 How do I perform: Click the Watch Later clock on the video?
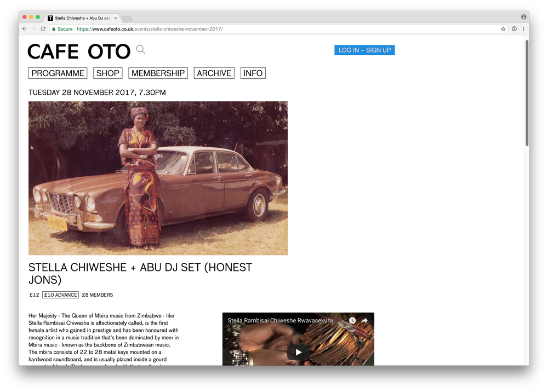(352, 320)
